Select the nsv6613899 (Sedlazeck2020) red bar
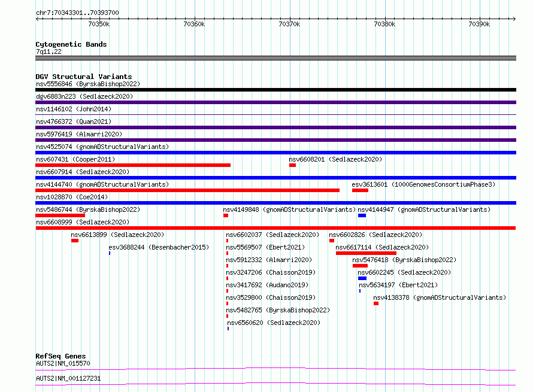This screenshot has height=392, width=533. point(75,241)
